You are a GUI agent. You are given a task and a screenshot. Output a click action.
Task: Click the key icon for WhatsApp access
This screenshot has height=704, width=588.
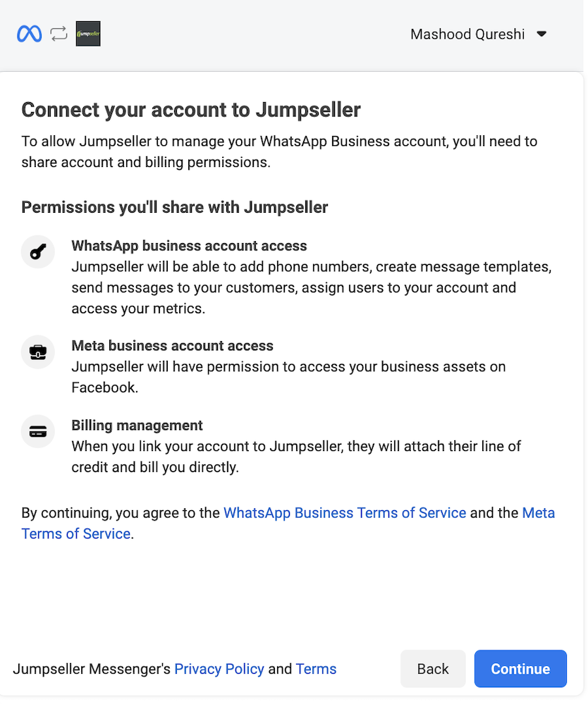point(38,252)
